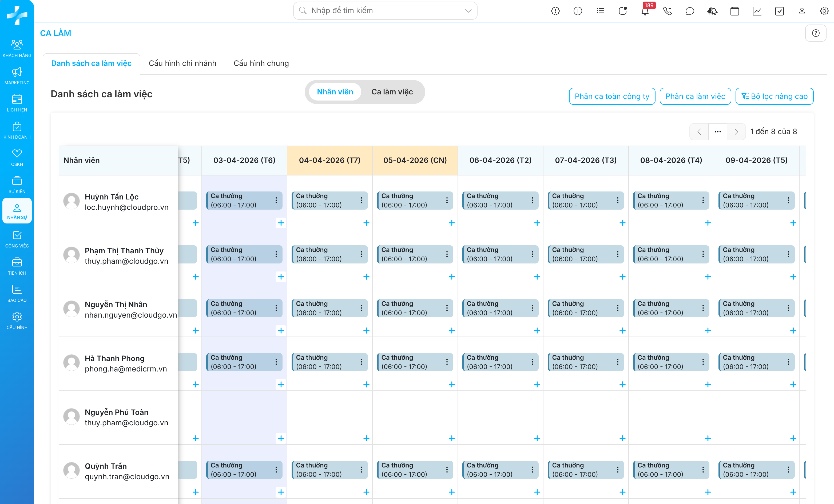Open the Marketing sidebar module
This screenshot has height=504, width=834.
17,76
